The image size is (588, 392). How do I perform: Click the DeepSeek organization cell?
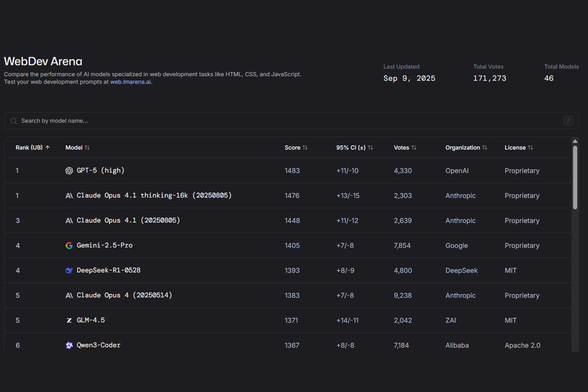point(462,270)
